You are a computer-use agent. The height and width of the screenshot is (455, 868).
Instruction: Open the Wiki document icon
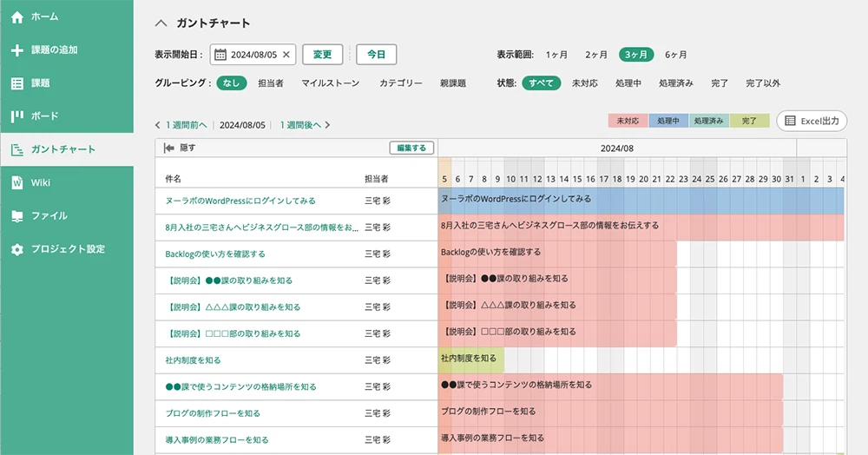16,182
